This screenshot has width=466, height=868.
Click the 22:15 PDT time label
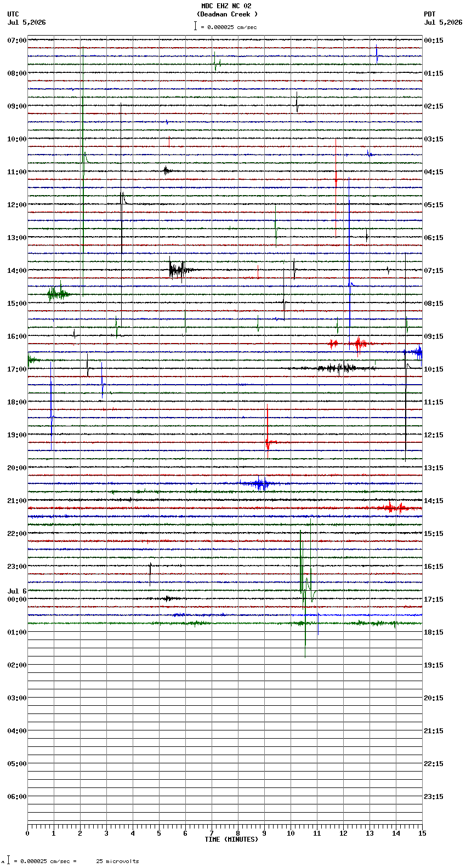434,764
